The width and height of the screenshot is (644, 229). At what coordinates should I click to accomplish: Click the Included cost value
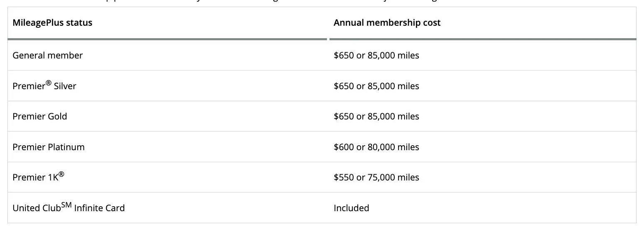click(351, 208)
